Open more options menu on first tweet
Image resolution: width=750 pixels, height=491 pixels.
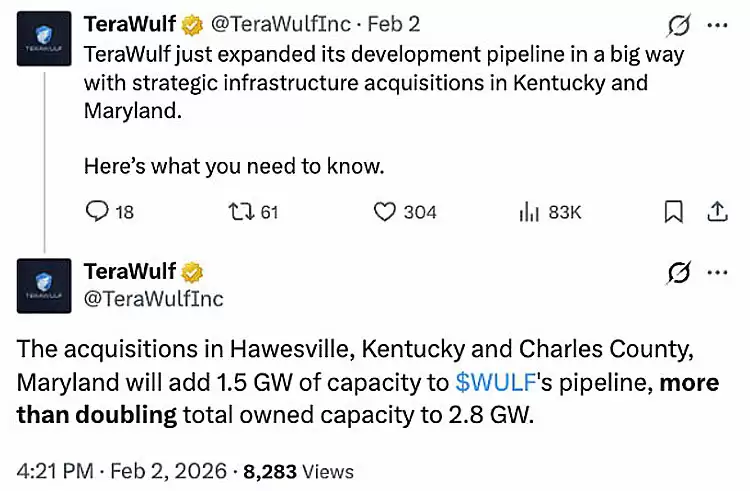pyautogui.click(x=717, y=25)
